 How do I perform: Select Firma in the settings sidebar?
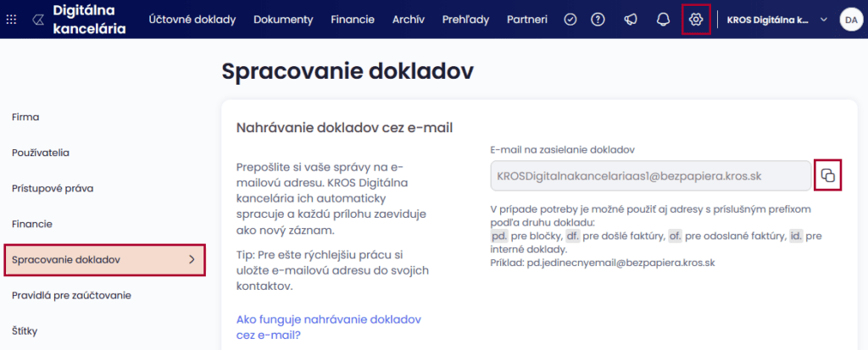click(25, 117)
